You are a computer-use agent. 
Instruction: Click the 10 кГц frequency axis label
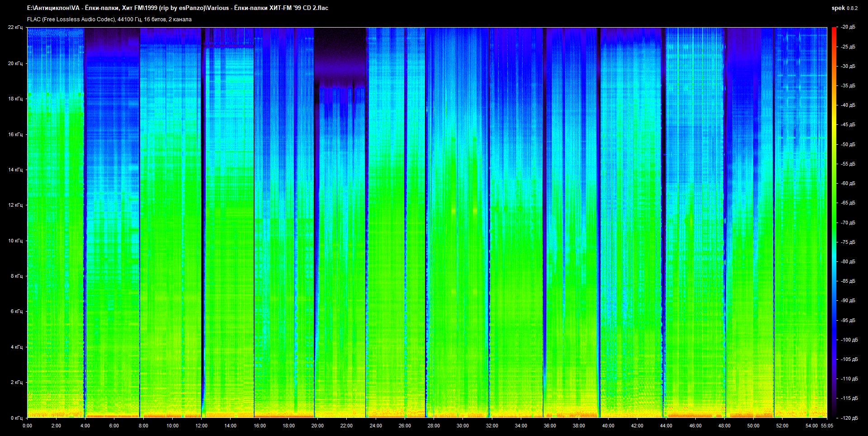click(x=15, y=241)
